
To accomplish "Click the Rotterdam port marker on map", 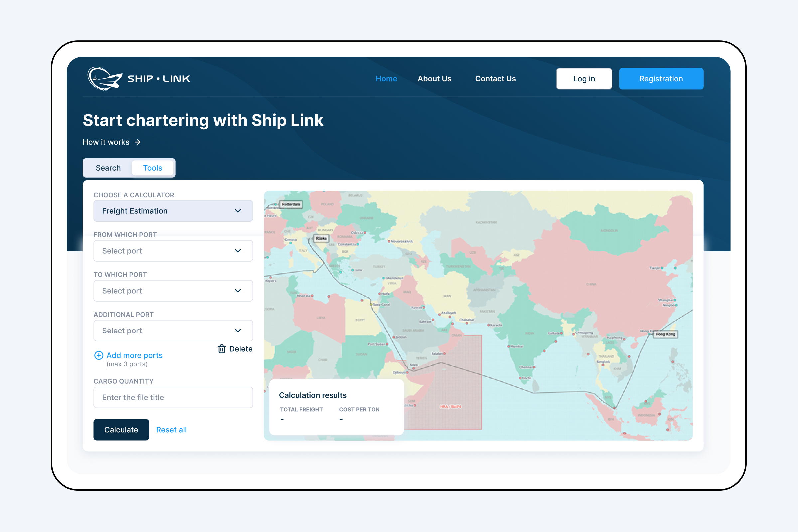I will [x=291, y=204].
